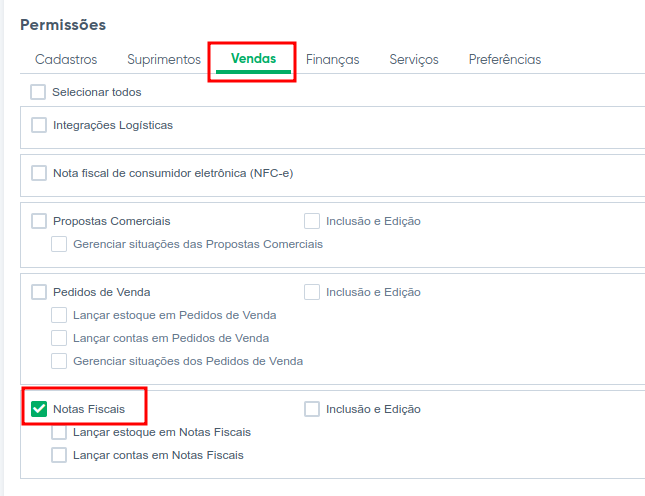
Task: Switch to the Preferências tab
Action: [505, 59]
